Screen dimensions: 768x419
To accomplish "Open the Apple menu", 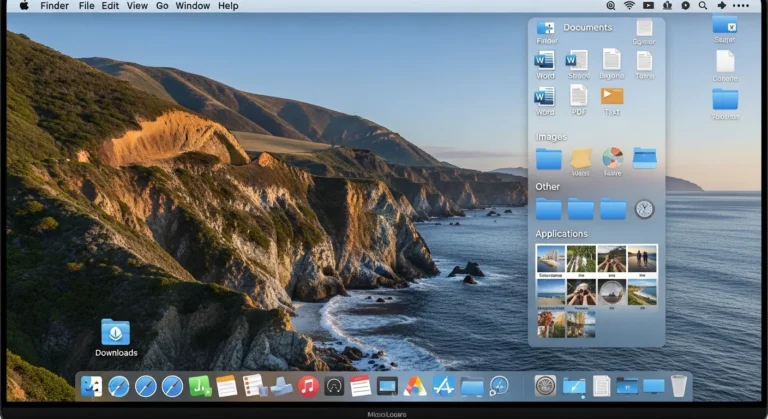I will tap(23, 6).
